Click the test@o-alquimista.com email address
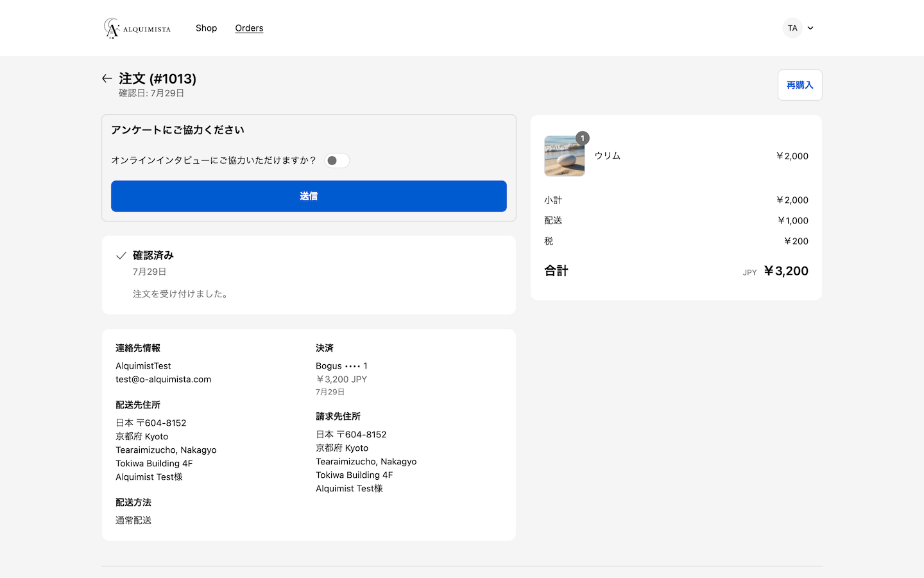This screenshot has height=578, width=924. (x=163, y=380)
